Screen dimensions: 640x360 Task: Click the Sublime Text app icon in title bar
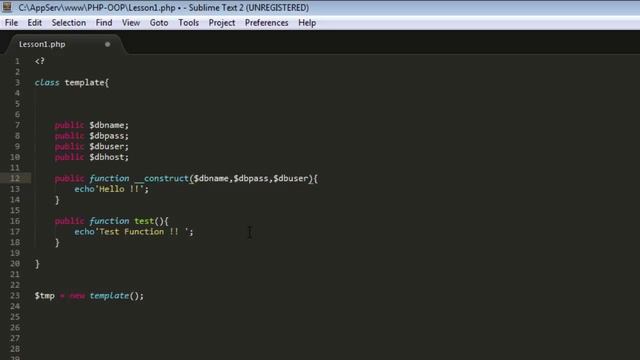[7, 7]
